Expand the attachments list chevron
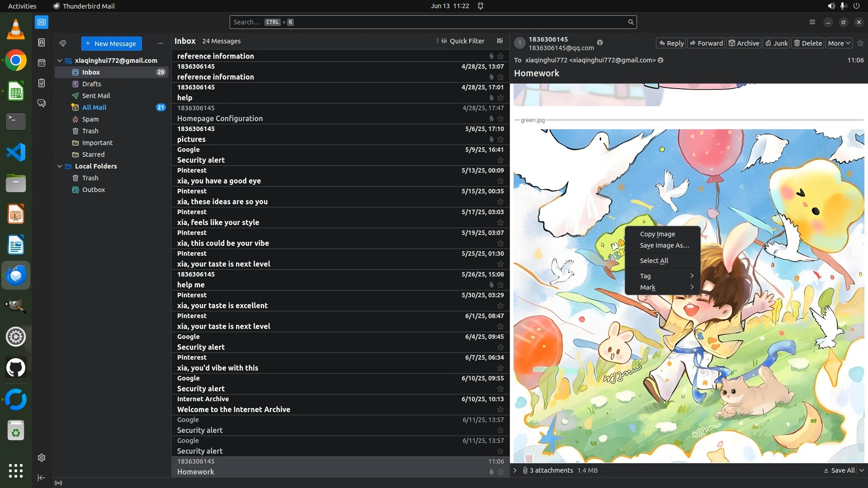The image size is (868, 488). click(x=515, y=470)
